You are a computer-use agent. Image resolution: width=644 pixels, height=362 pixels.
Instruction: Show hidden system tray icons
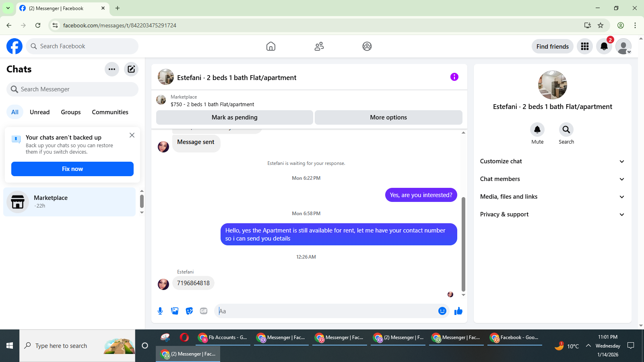588,346
